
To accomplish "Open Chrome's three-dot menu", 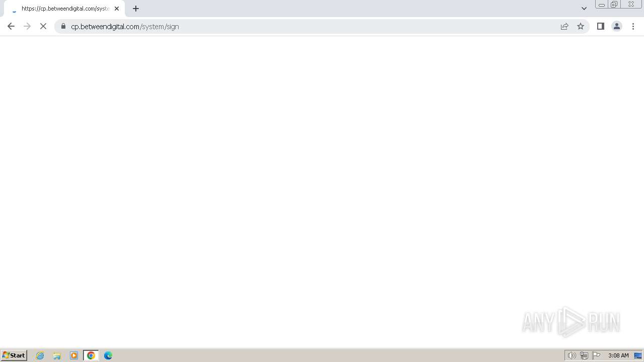I will 633,26.
